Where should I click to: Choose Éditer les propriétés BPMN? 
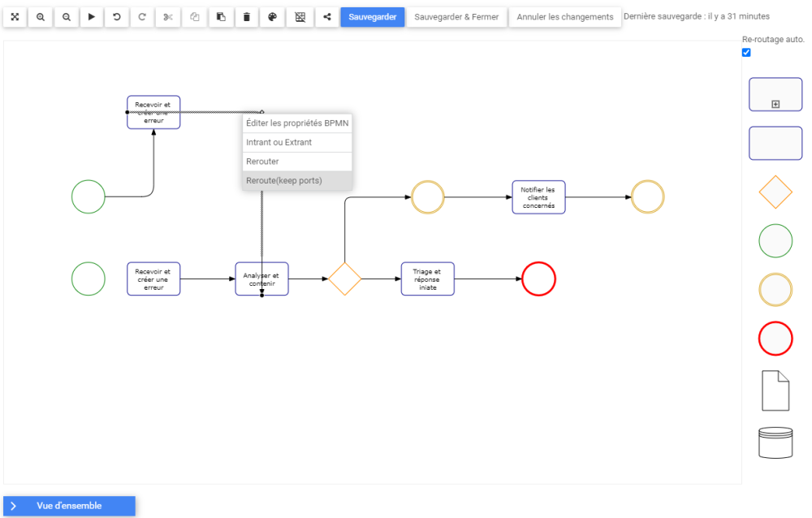tap(297, 123)
